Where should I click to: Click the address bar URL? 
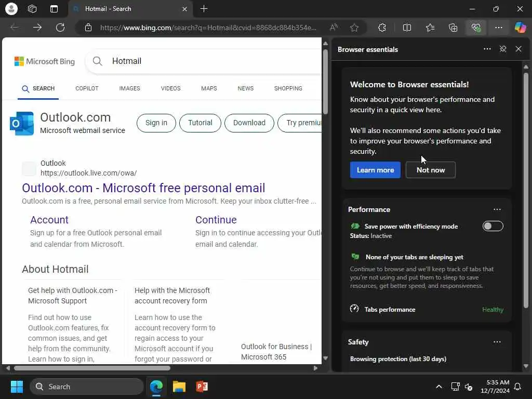[x=208, y=28]
